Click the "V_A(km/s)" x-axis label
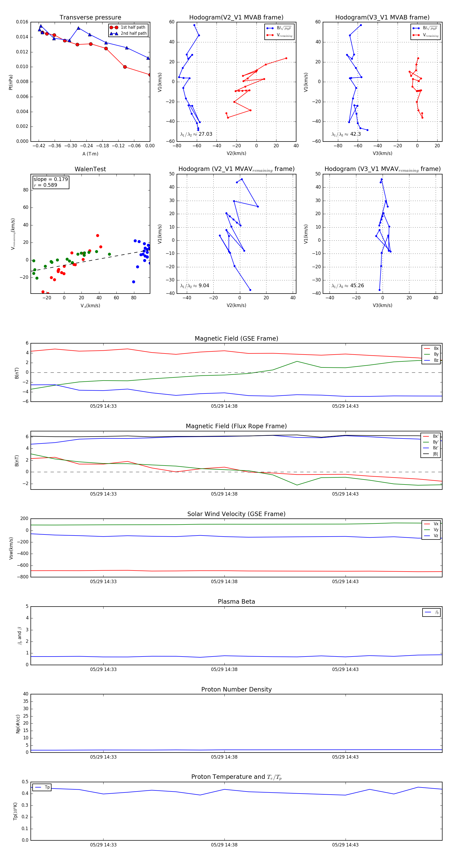 (90, 306)
